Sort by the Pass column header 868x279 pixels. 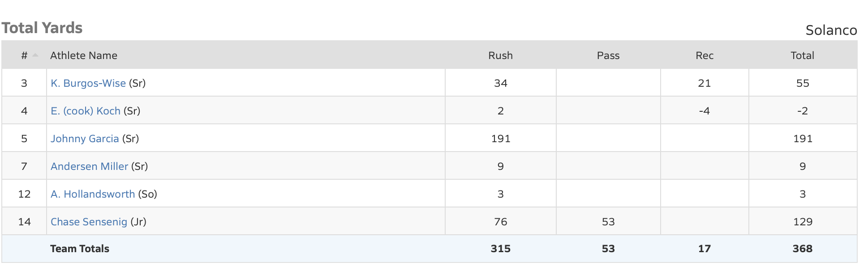(x=608, y=55)
